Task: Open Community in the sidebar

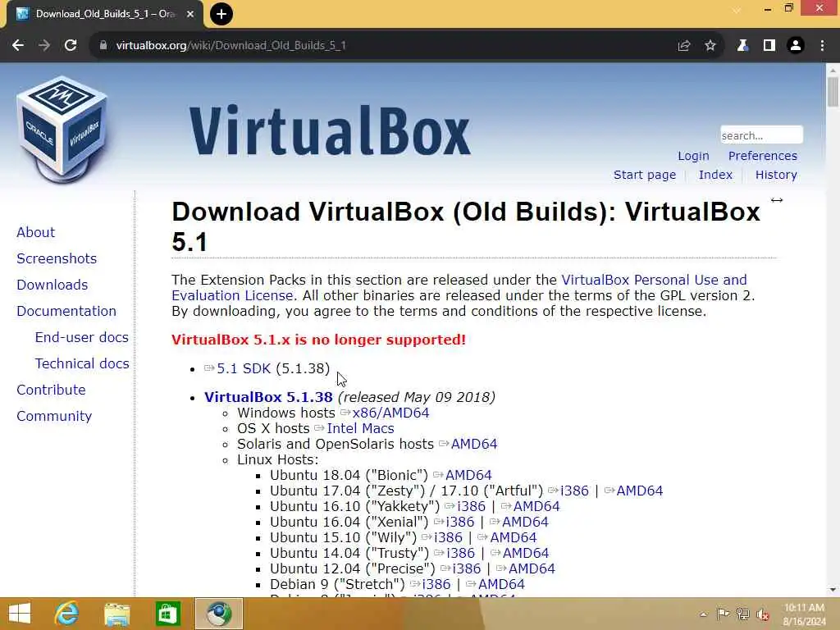Action: click(54, 416)
